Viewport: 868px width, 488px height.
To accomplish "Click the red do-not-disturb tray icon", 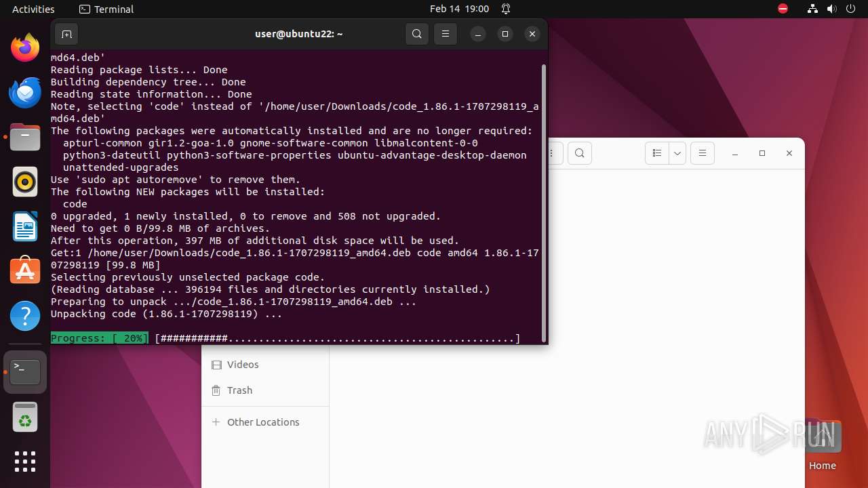I will pos(783,9).
